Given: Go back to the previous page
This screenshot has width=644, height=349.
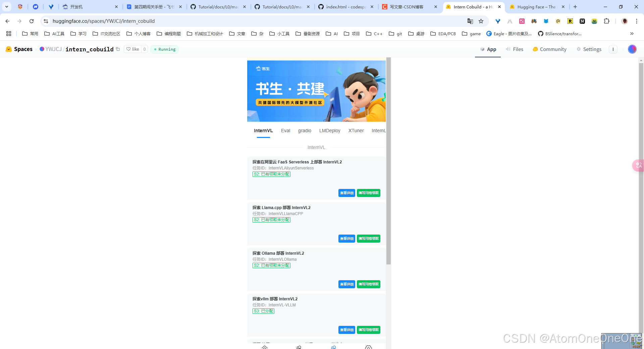Looking at the screenshot, I should (7, 21).
